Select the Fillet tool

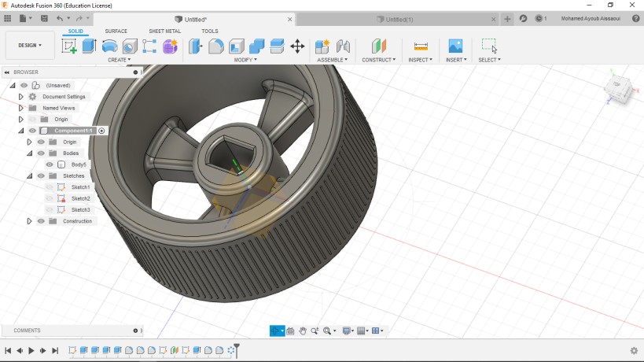[216, 46]
